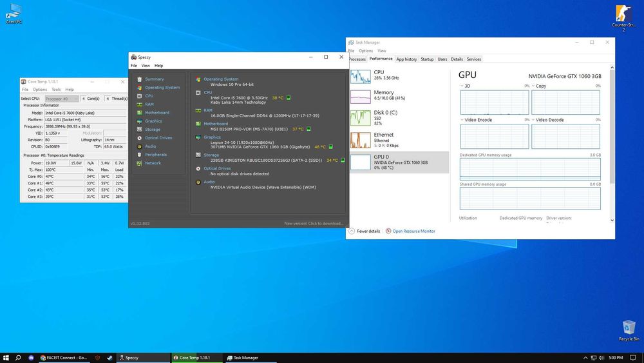Open Options menu in Task Manager

point(366,50)
